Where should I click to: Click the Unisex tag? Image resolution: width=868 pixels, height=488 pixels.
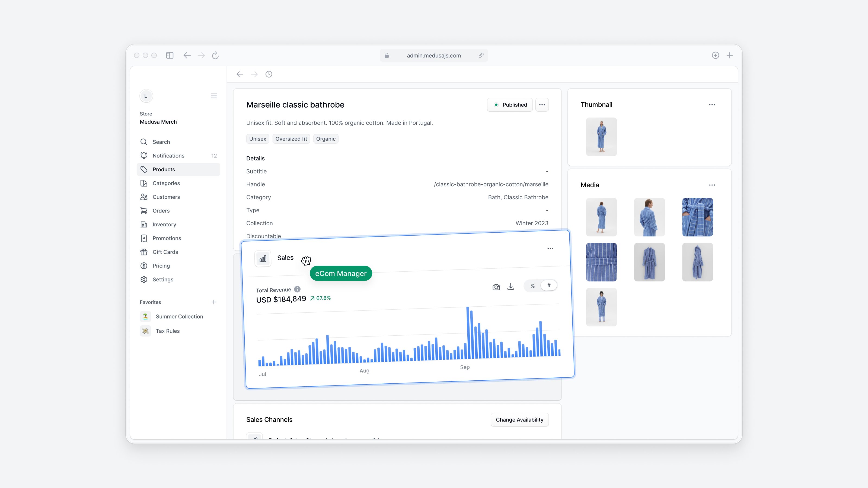pos(258,139)
